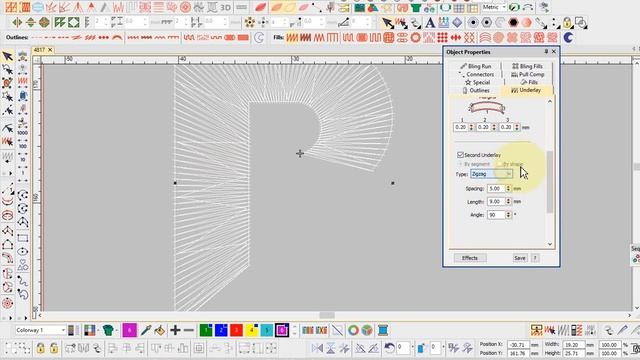This screenshot has width=640, height=360.
Task: Click the color picker eyedropper icon
Action: click(x=146, y=330)
